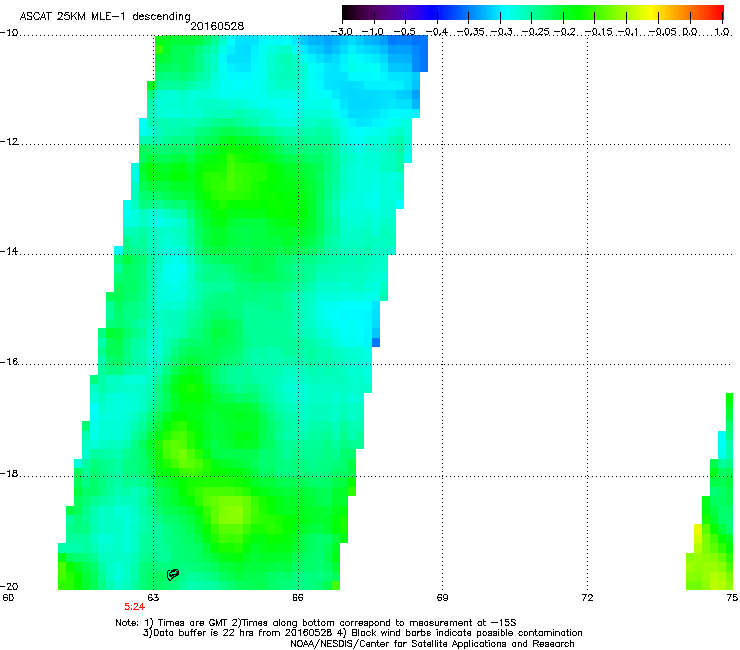Click the color bar label 0.0
740x650 pixels.
(x=690, y=32)
